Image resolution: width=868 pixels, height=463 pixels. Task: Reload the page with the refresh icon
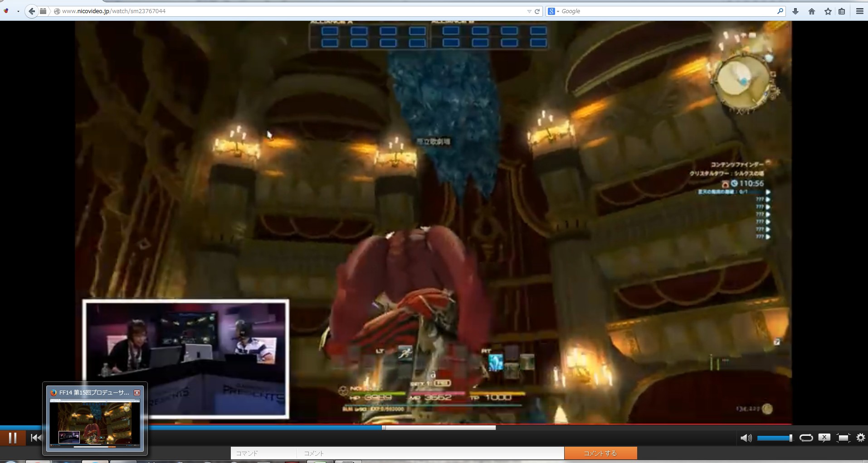tap(537, 11)
